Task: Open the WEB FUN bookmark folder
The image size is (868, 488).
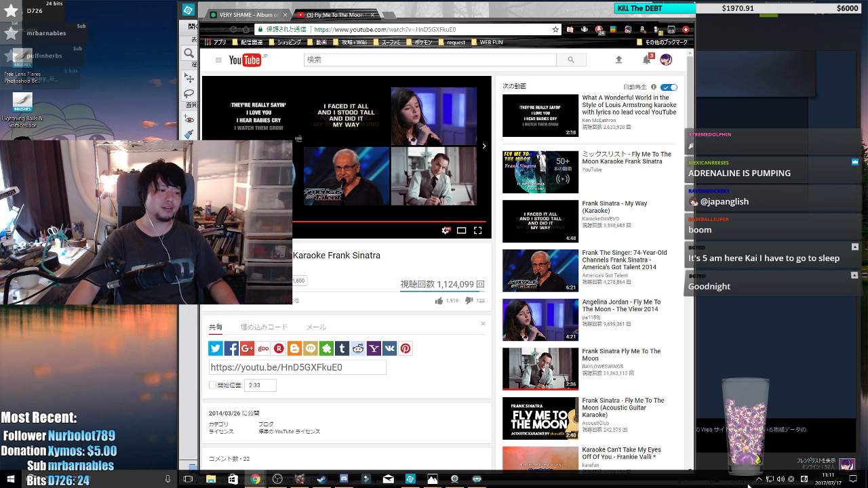Action: (487, 42)
